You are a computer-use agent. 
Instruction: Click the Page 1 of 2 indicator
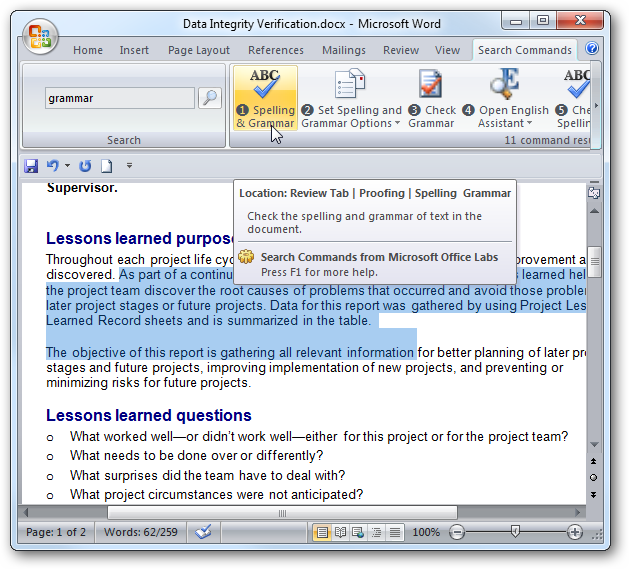pyautogui.click(x=56, y=532)
